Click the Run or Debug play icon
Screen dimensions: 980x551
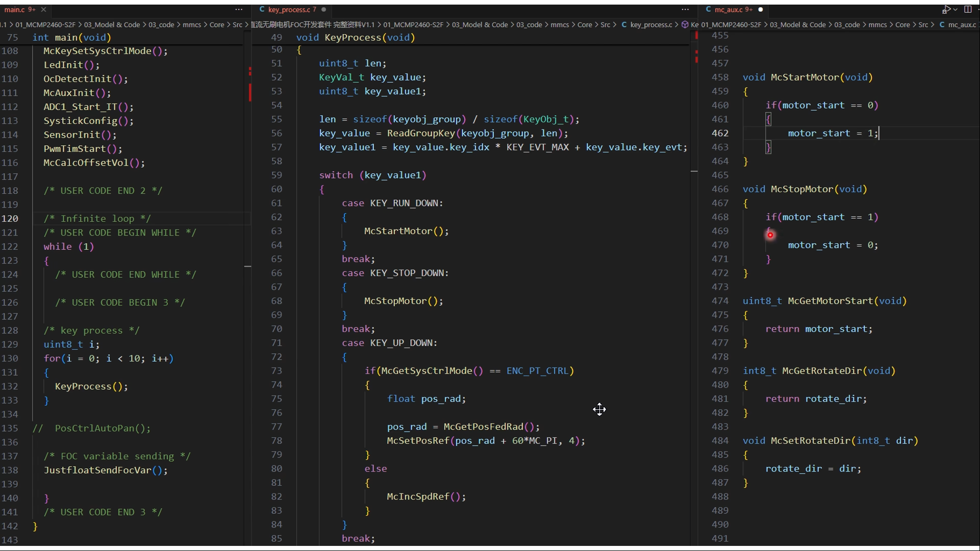[946, 10]
